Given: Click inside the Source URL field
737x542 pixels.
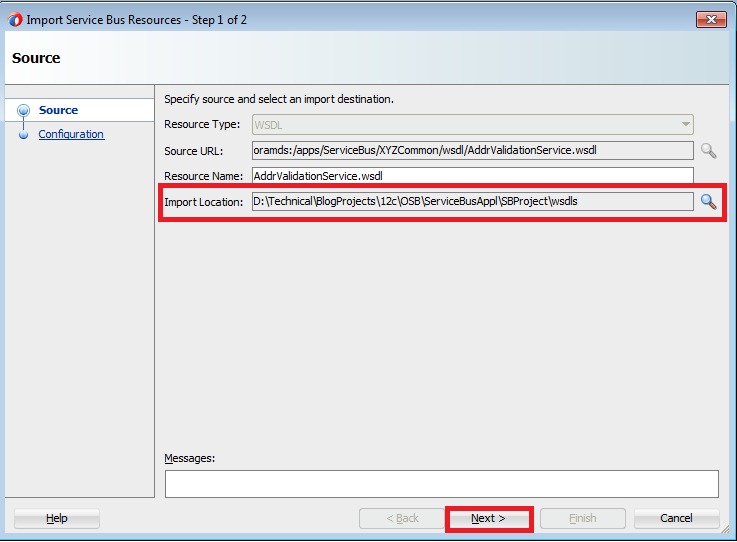Looking at the screenshot, I should pos(472,151).
